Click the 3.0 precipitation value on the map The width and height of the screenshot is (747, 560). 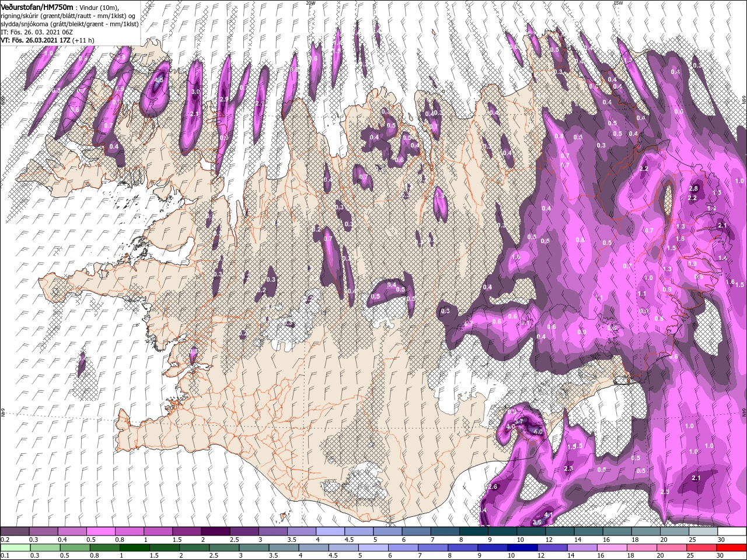196,92
